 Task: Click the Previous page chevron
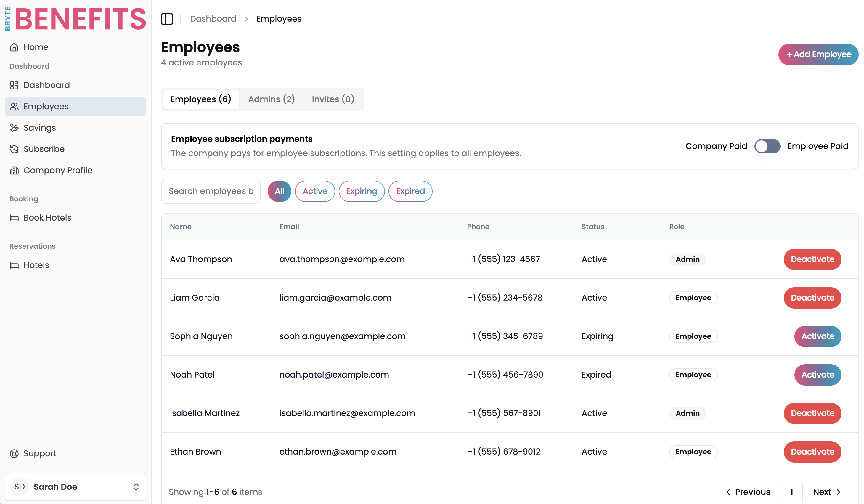tap(728, 492)
